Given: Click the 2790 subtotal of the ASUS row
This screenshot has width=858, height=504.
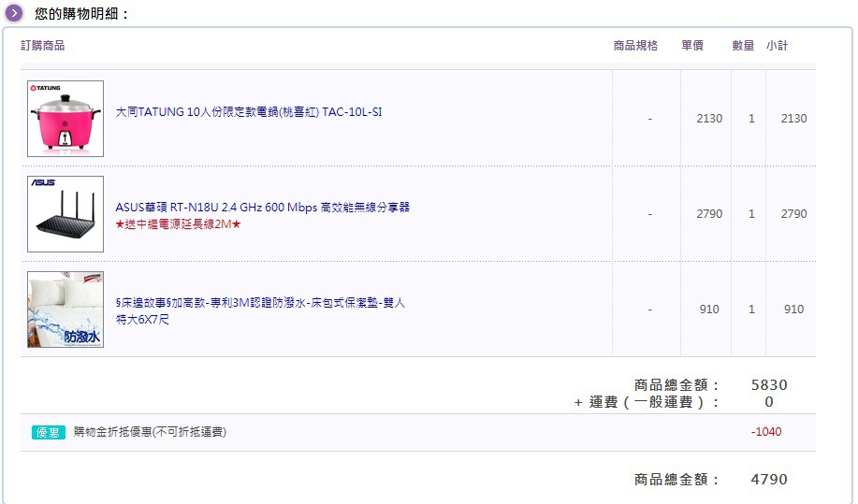Looking at the screenshot, I should 794,214.
